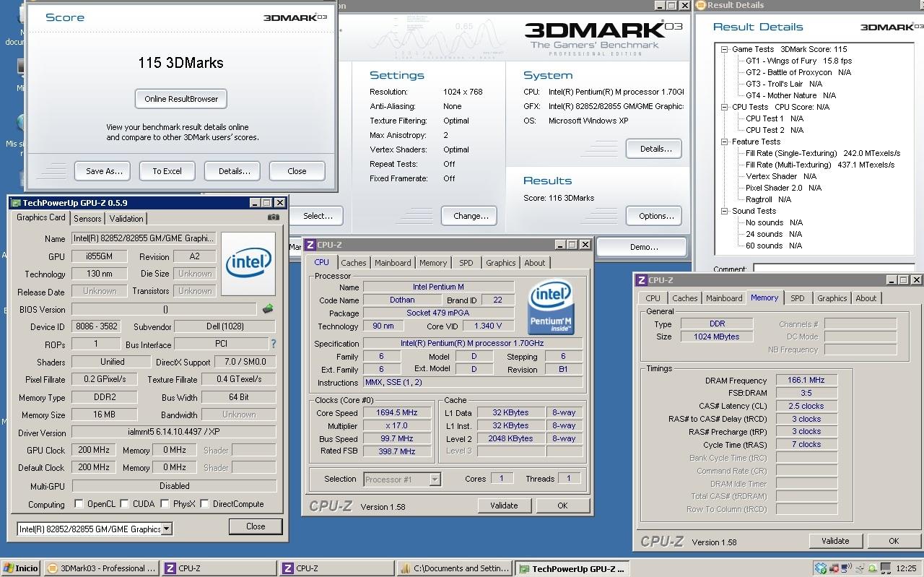Click the GPU-Z title bar icon

(15, 203)
